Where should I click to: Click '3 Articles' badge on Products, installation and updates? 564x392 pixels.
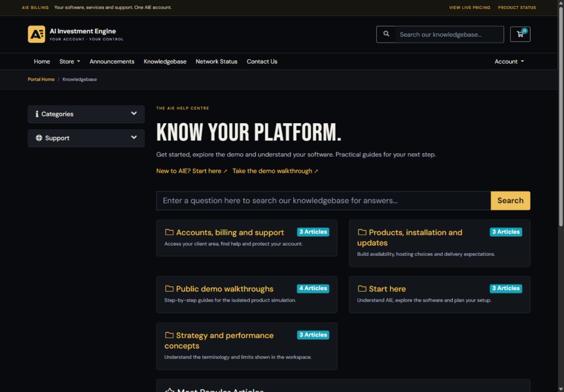tap(506, 232)
